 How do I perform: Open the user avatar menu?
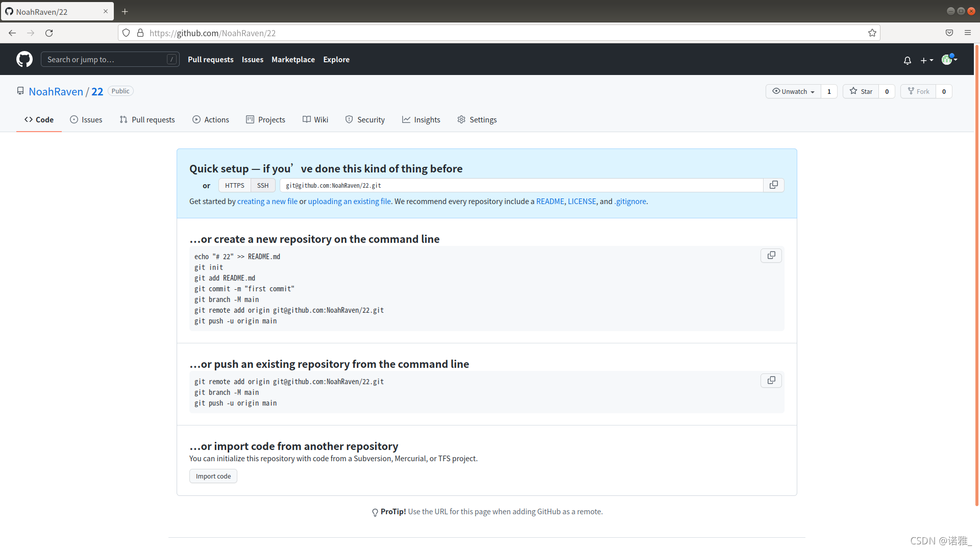(949, 60)
